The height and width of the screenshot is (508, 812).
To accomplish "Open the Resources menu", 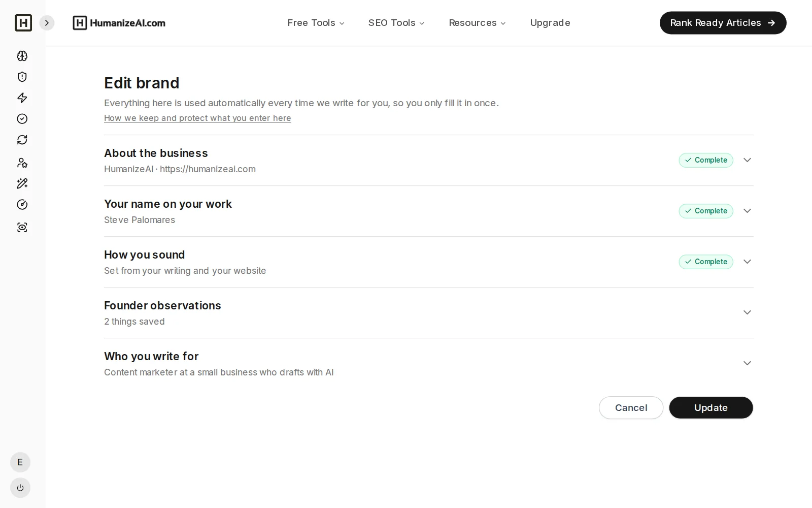I will tap(477, 23).
